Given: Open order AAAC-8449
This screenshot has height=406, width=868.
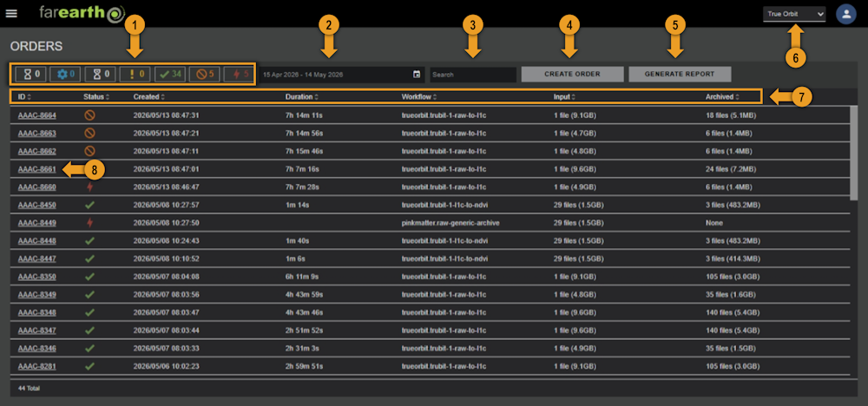Looking at the screenshot, I should (37, 223).
